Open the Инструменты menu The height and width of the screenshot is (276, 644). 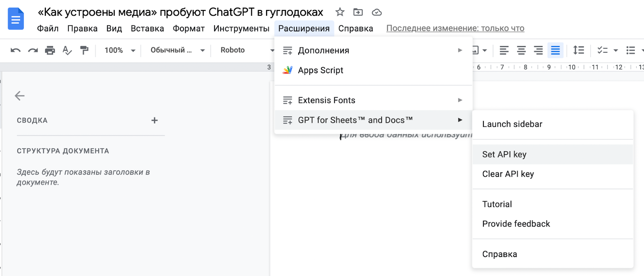[242, 29]
